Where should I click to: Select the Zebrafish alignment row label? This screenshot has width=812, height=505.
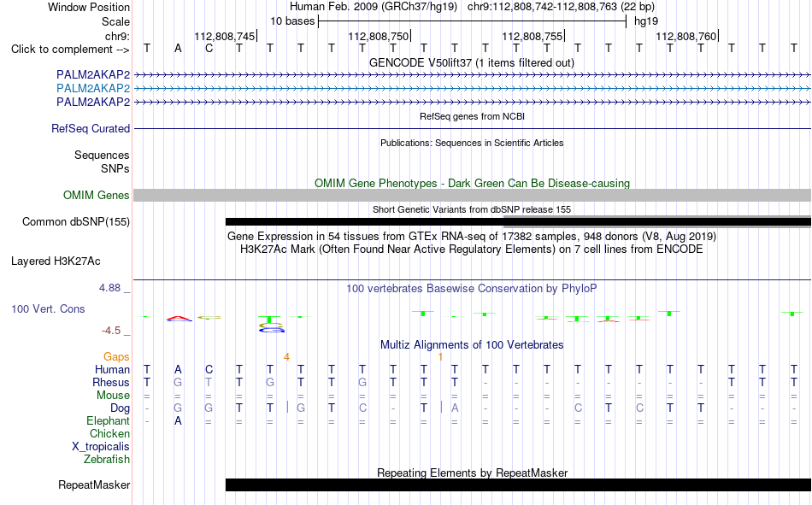[x=107, y=460]
